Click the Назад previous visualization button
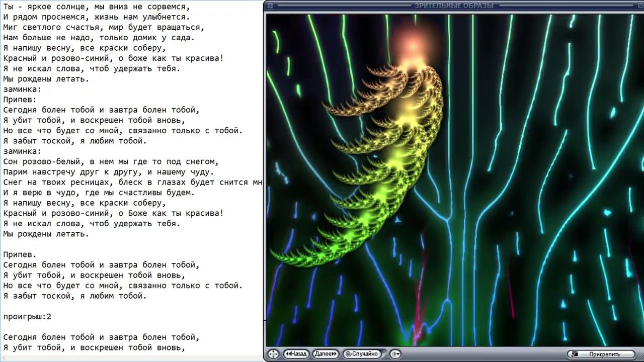The height and width of the screenshot is (362, 644). (296, 354)
